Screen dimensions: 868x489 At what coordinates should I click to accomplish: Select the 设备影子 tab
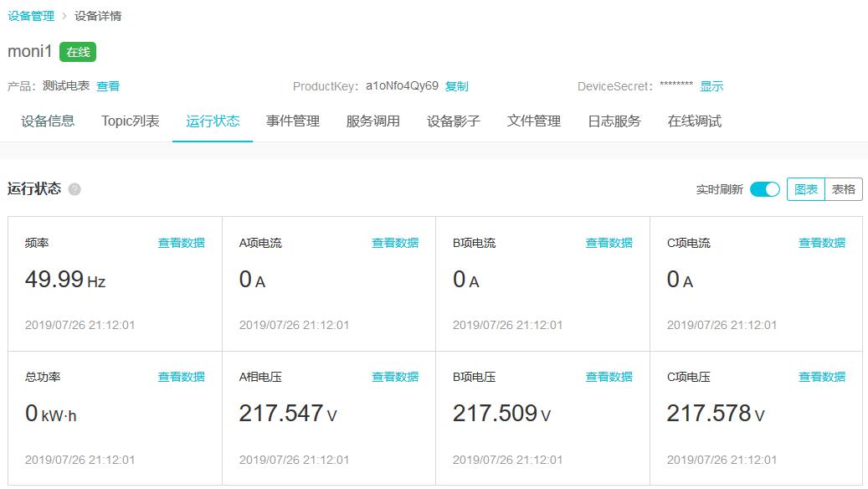click(x=455, y=121)
